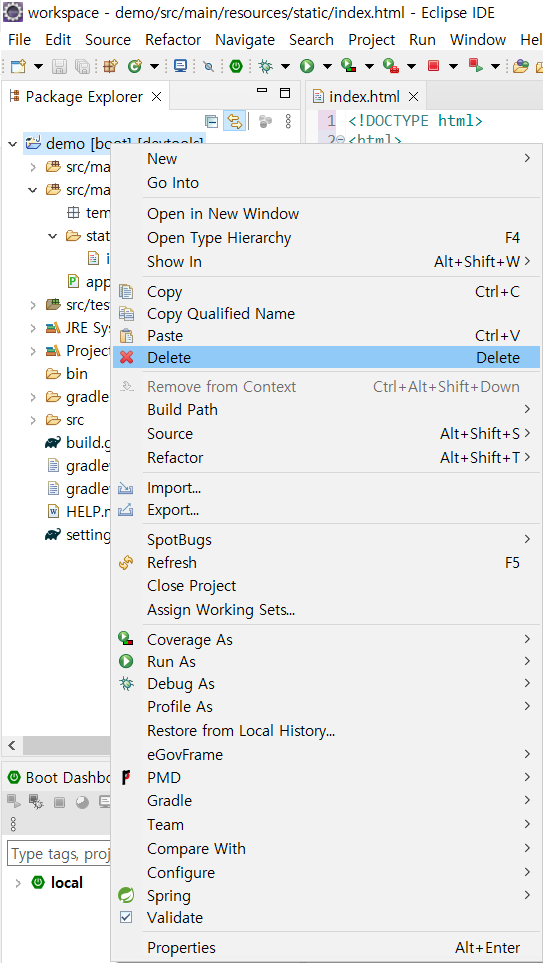This screenshot has width=543, height=963.
Task: Open the File menu
Action: (x=20, y=40)
